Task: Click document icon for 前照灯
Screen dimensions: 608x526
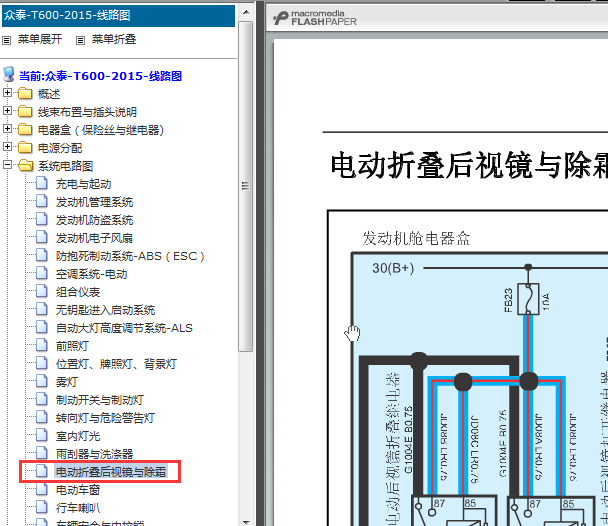Action: pyautogui.click(x=42, y=345)
